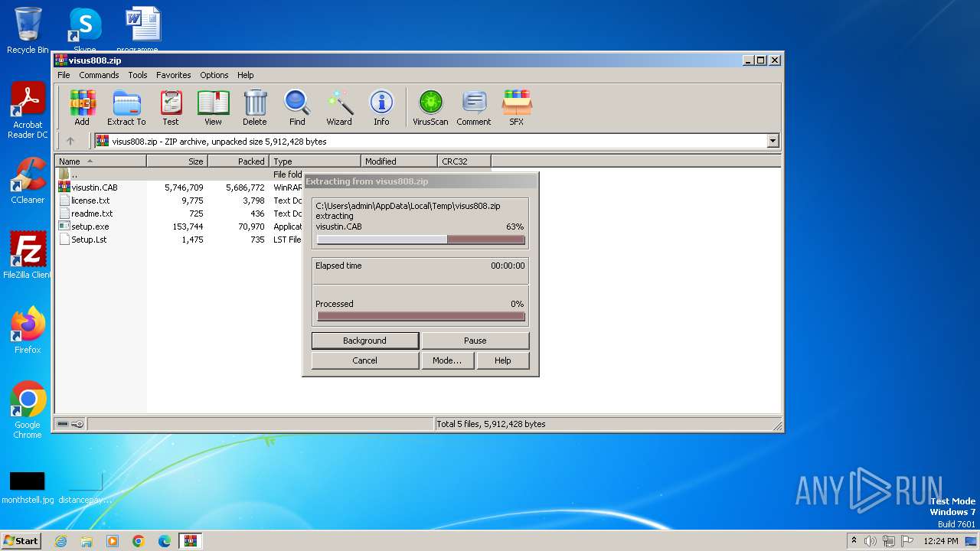Click the volume speaker tray icon
Viewport: 980px width, 551px height.
[x=871, y=541]
